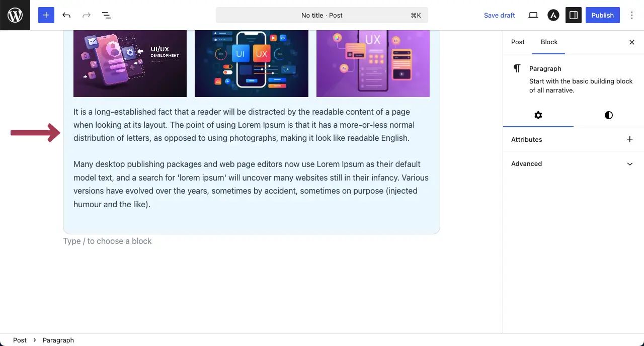The width and height of the screenshot is (644, 346).
Task: Click the Attributes panel heading
Action: coord(526,139)
